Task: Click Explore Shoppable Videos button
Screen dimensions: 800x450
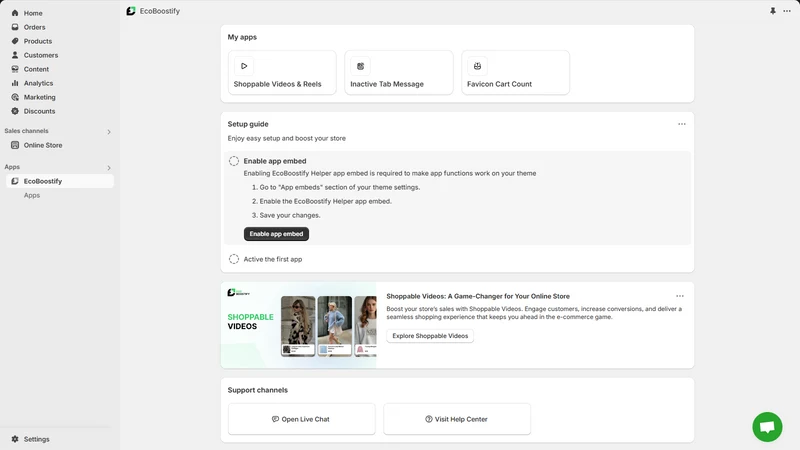Action: coord(430,336)
